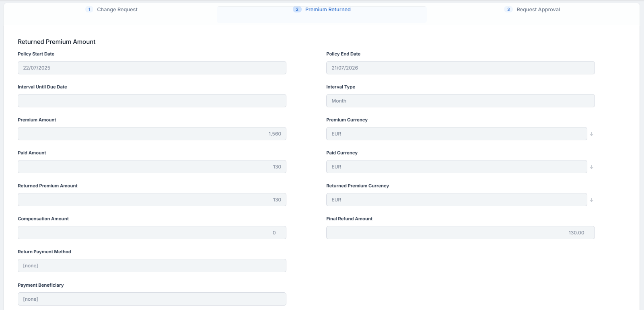Click the Premium Amount field showing 1,560

152,134
